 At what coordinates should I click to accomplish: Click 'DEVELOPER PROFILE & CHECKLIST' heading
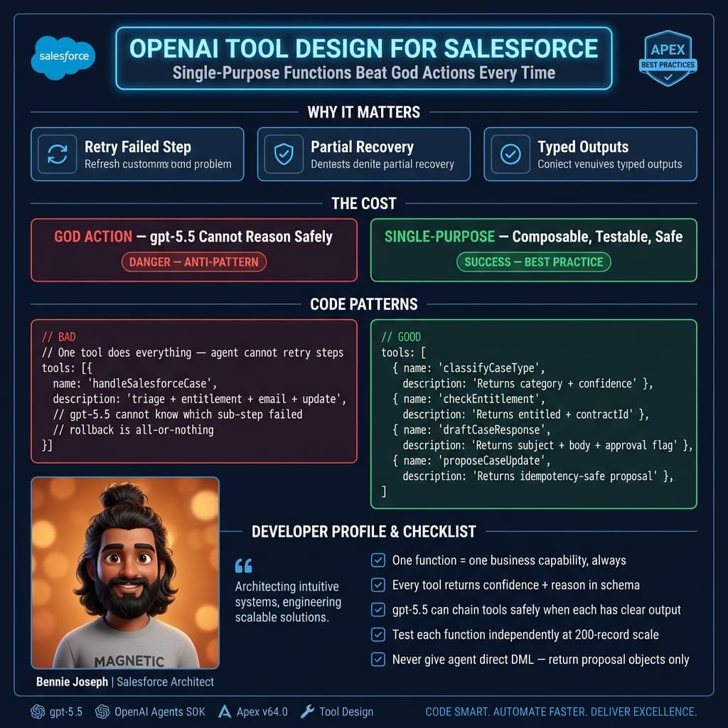(363, 532)
